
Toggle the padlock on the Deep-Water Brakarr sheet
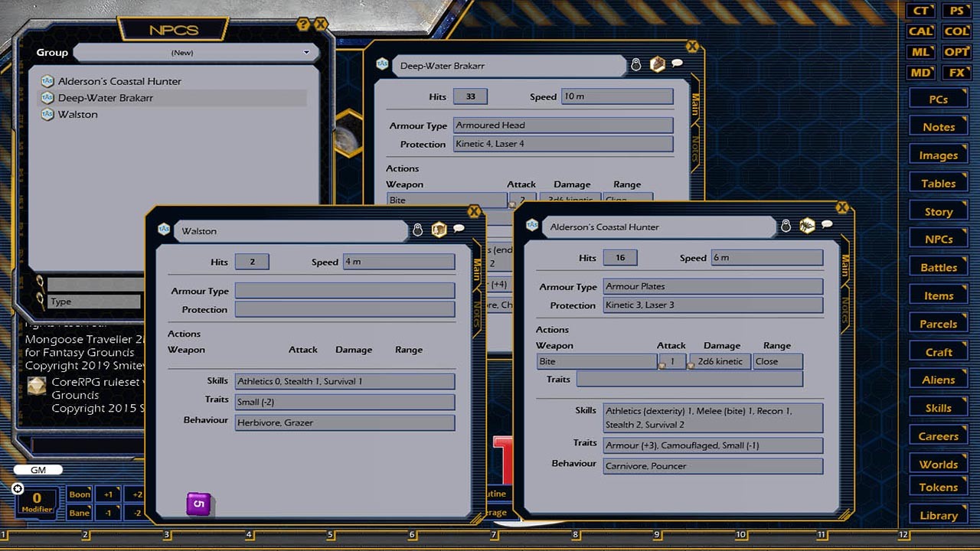(635, 65)
